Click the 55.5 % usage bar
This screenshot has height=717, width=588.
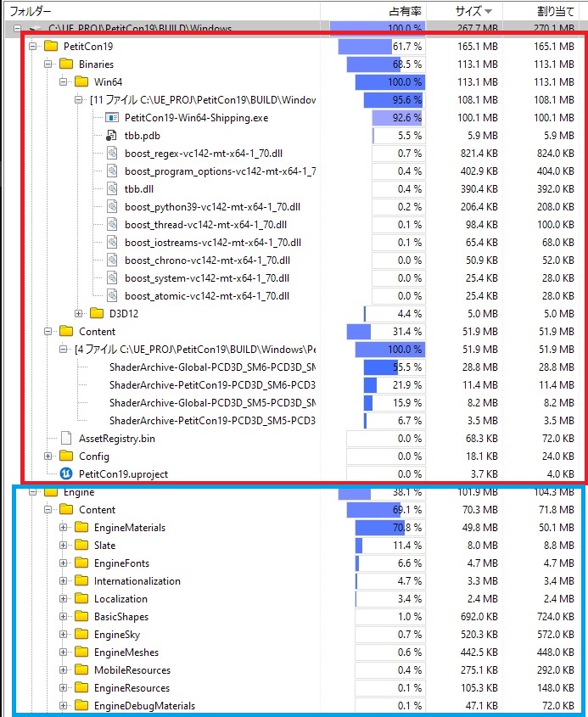395,367
